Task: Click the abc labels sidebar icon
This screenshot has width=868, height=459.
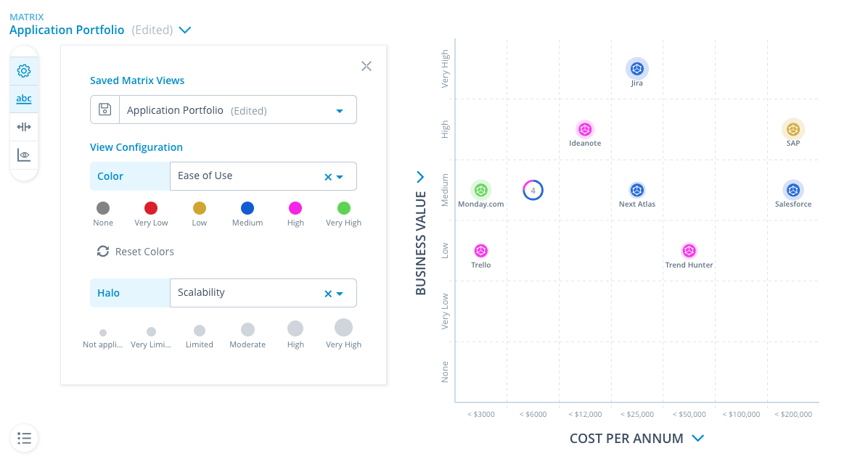Action: click(x=24, y=99)
